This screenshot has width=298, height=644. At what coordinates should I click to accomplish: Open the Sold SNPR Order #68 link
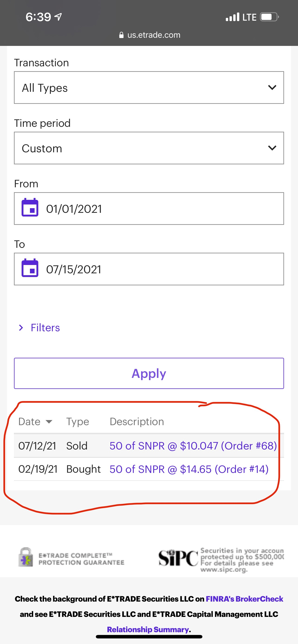pos(193,446)
